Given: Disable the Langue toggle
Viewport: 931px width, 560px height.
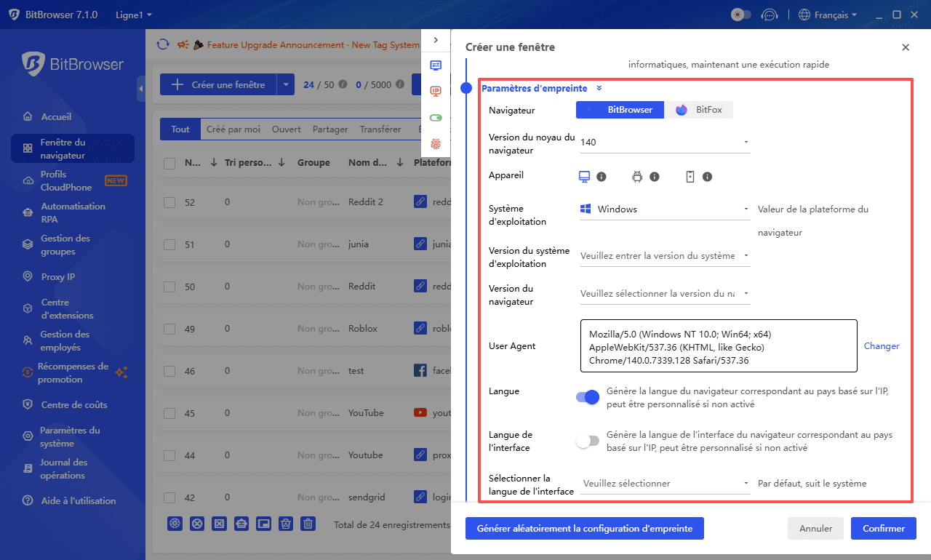Looking at the screenshot, I should 586,397.
